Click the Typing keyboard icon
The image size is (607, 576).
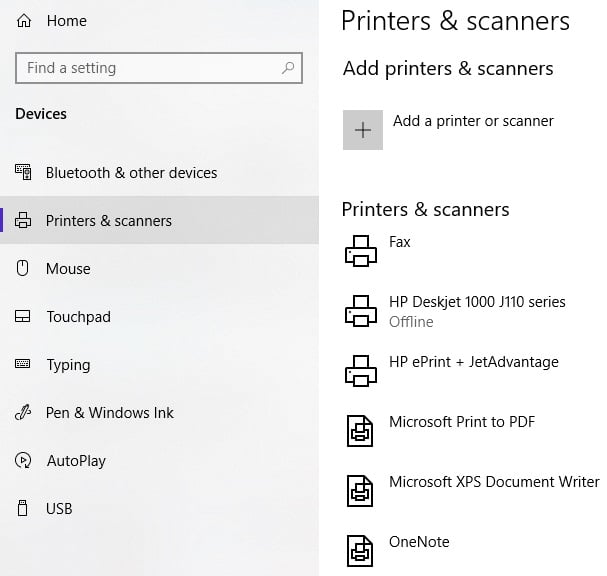coord(24,365)
